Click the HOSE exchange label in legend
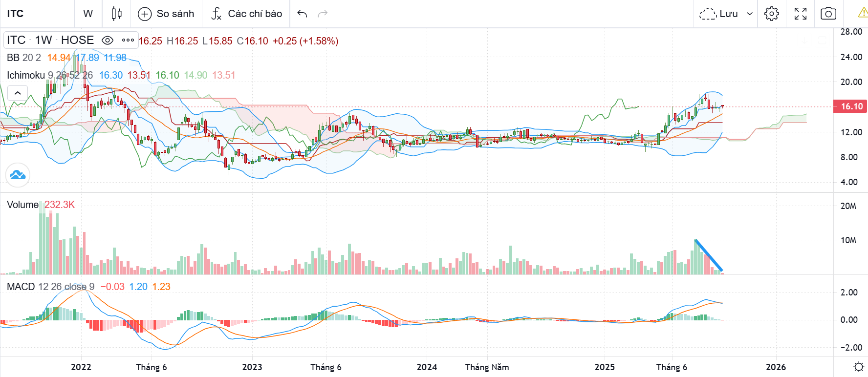 coord(77,40)
